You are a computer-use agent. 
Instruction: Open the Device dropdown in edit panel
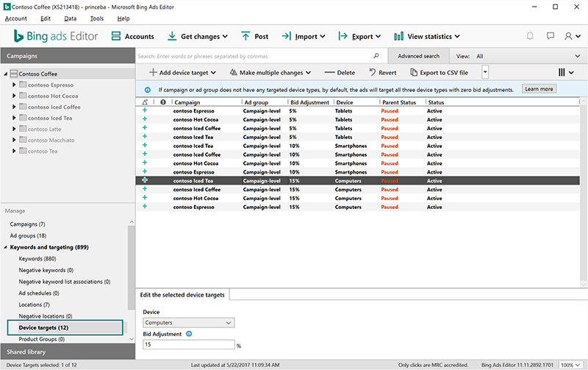pyautogui.click(x=189, y=322)
